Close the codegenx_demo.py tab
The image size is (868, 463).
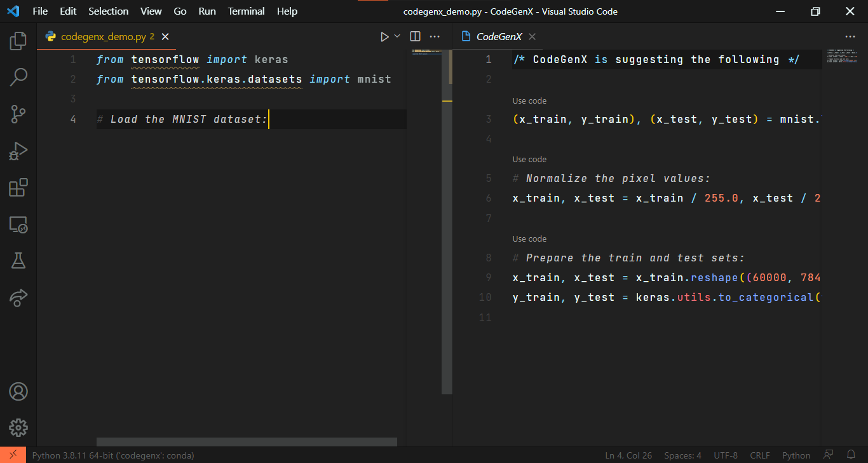click(165, 37)
